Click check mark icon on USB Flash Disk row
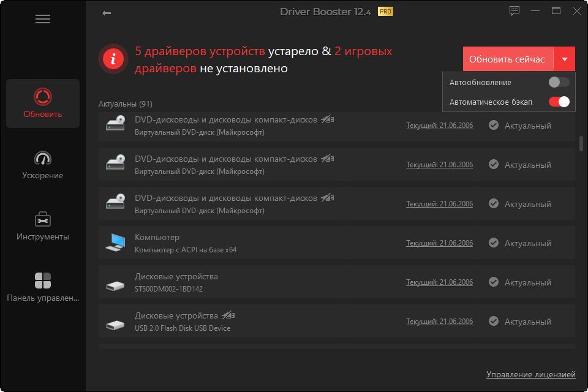The width and height of the screenshot is (588, 392). click(x=494, y=321)
